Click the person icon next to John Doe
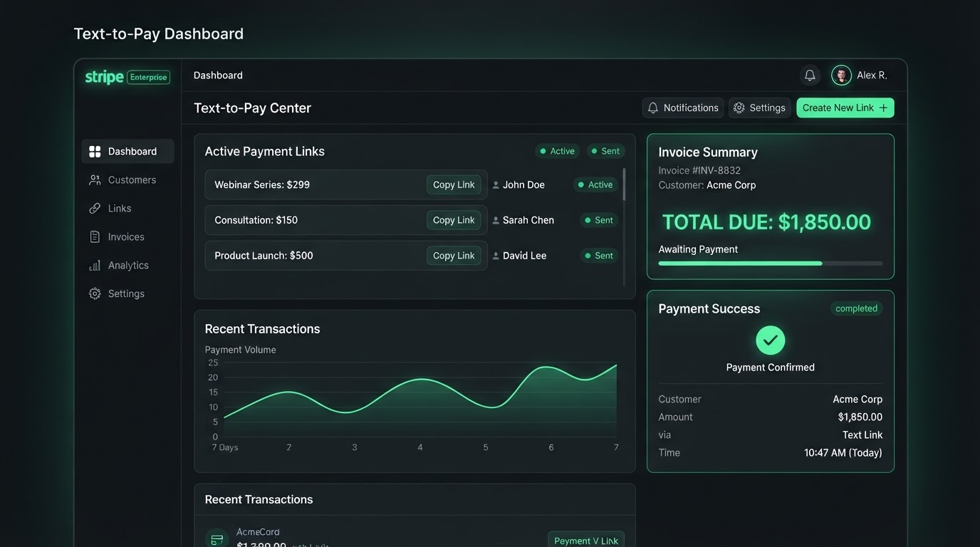This screenshot has width=980, height=547. tap(496, 185)
